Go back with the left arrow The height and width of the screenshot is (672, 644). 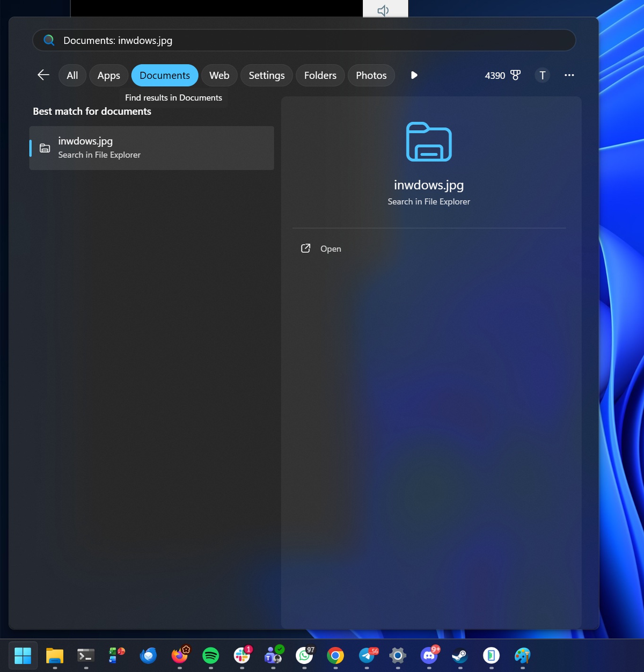coord(43,75)
